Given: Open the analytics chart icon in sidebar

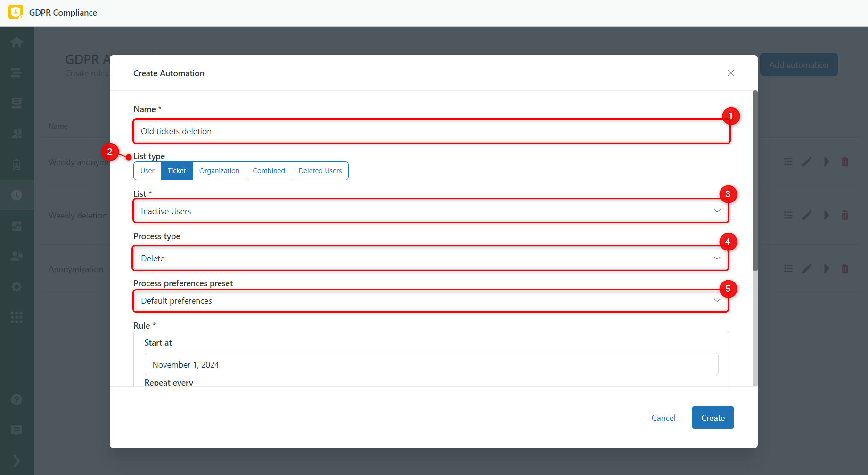Looking at the screenshot, I should click(16, 226).
